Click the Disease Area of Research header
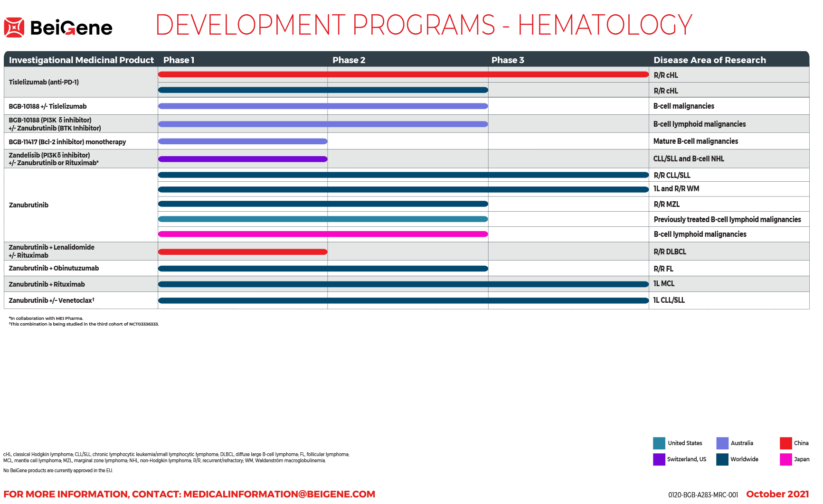Image resolution: width=823 pixels, height=504 pixels. point(709,60)
